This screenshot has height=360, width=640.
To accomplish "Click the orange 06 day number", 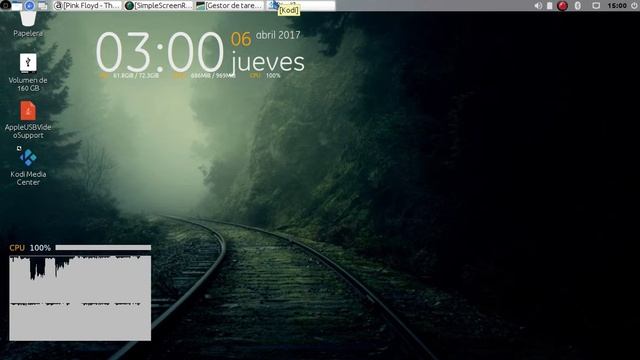I will (241, 39).
